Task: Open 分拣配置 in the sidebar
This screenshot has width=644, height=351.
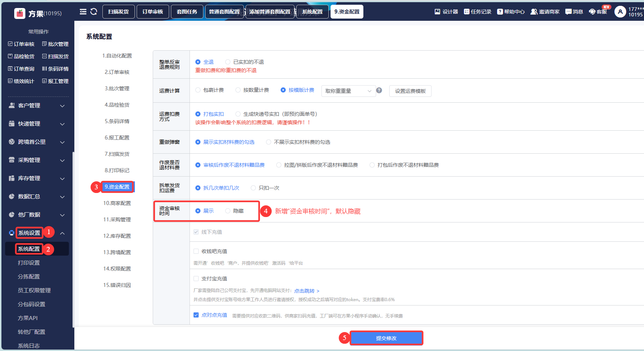Action: pos(29,277)
